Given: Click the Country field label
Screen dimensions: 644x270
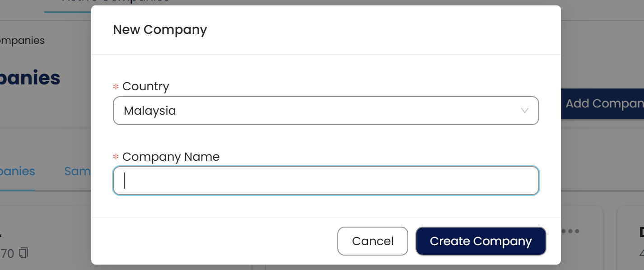Looking at the screenshot, I should 145,86.
